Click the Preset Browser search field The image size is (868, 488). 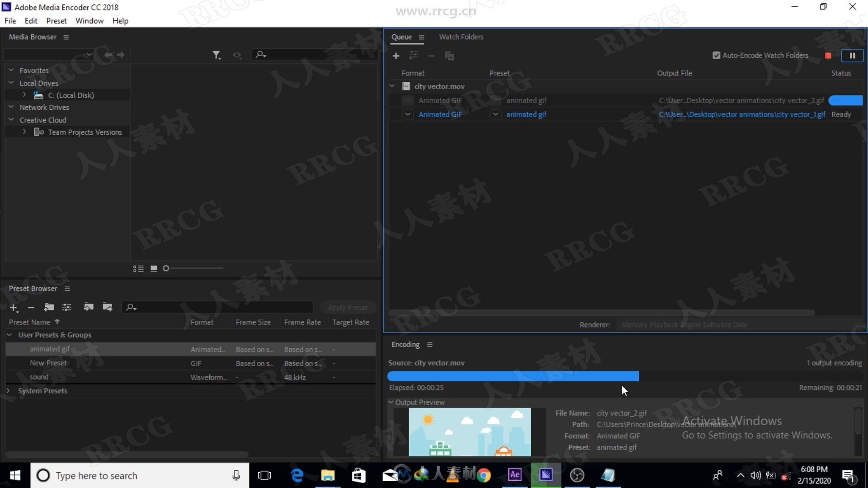(x=217, y=307)
